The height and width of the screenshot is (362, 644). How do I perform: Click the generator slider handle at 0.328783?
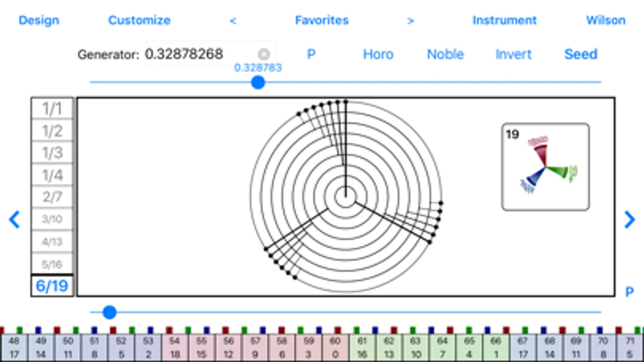(258, 82)
